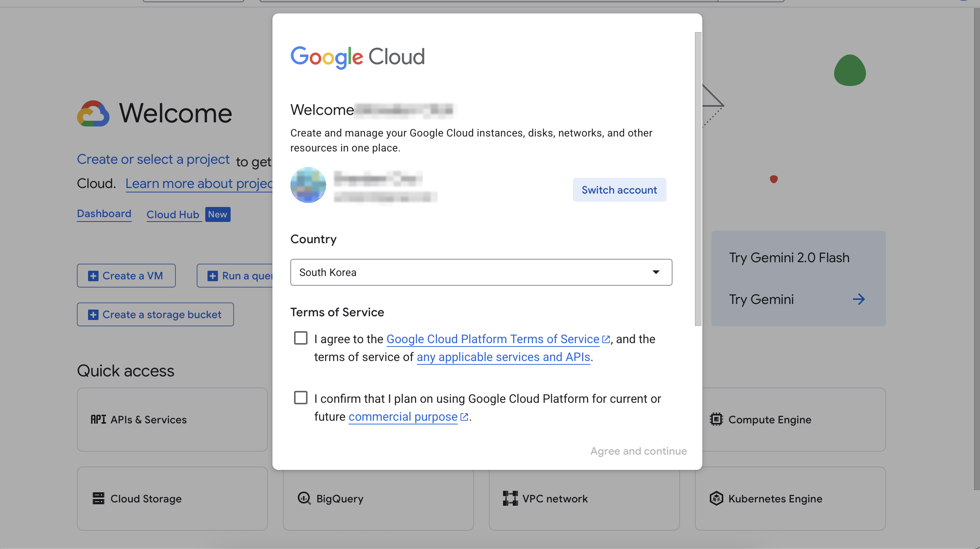Click the Compute Engine chip icon
The image size is (980, 549).
click(x=716, y=420)
